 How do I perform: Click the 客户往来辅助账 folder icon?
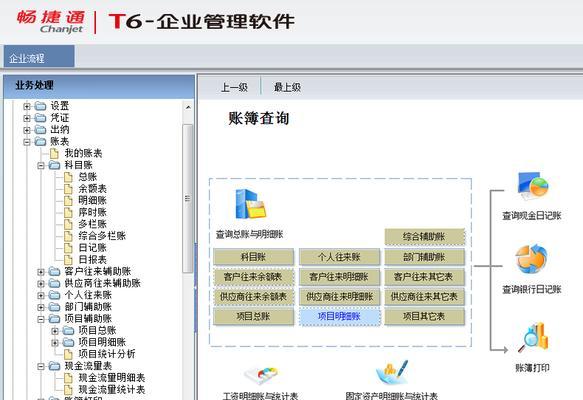54,272
